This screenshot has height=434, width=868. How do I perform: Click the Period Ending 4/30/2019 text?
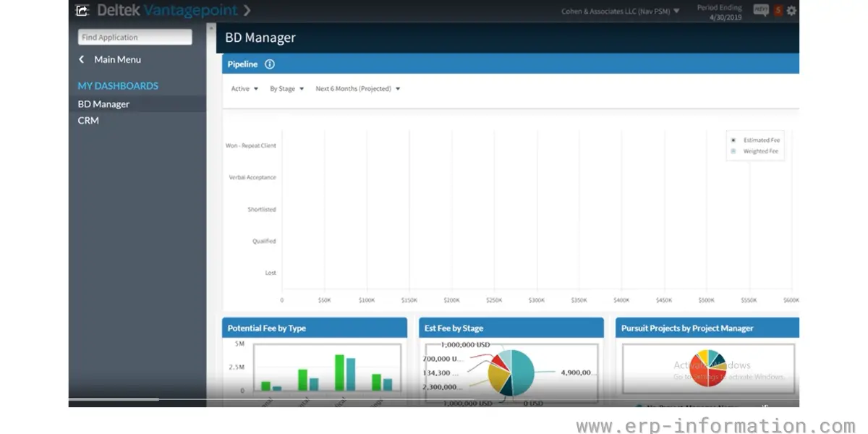pos(718,12)
